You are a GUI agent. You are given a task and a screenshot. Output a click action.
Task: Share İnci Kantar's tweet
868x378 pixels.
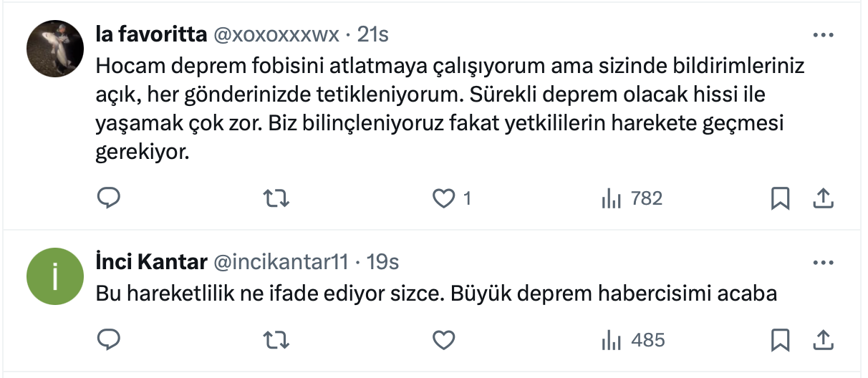pyautogui.click(x=824, y=340)
